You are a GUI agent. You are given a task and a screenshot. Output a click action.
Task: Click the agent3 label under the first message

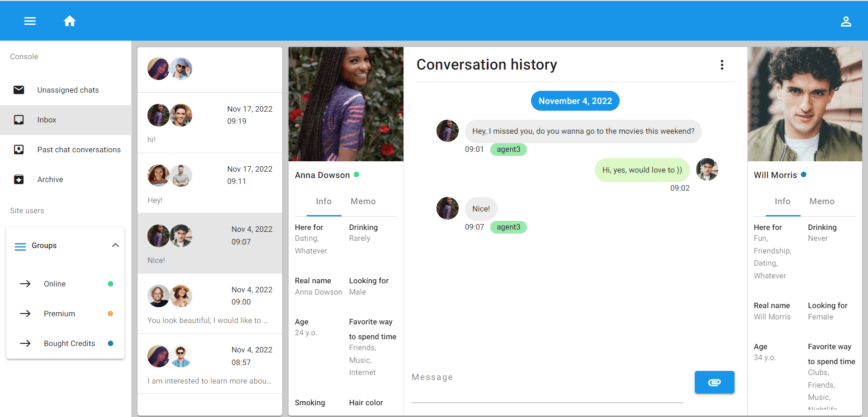click(508, 149)
